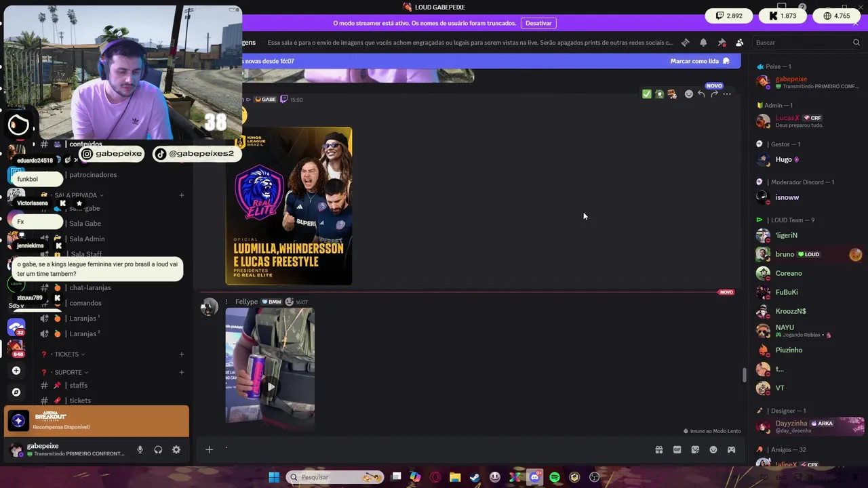The height and width of the screenshot is (488, 868).
Task: Open more options ellipsis on message
Action: pos(727,94)
